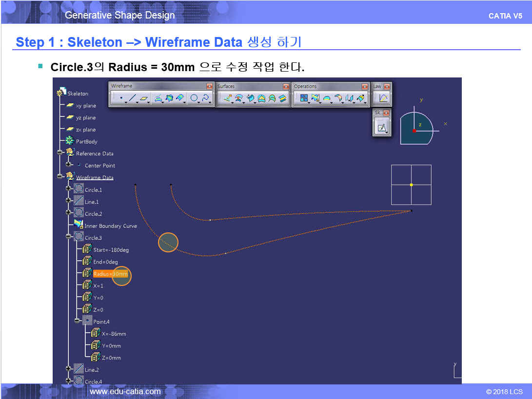Close the Operations toolbar
The height and width of the screenshot is (399, 532).
point(365,86)
